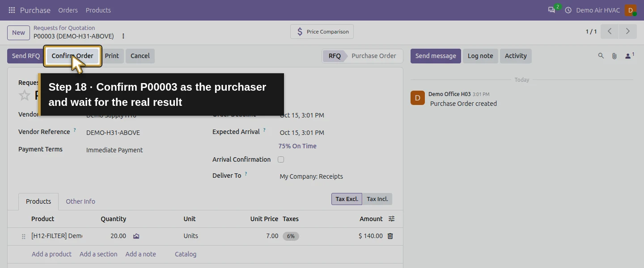Click the 6% tax tag
The width and height of the screenshot is (644, 268).
(291, 236)
